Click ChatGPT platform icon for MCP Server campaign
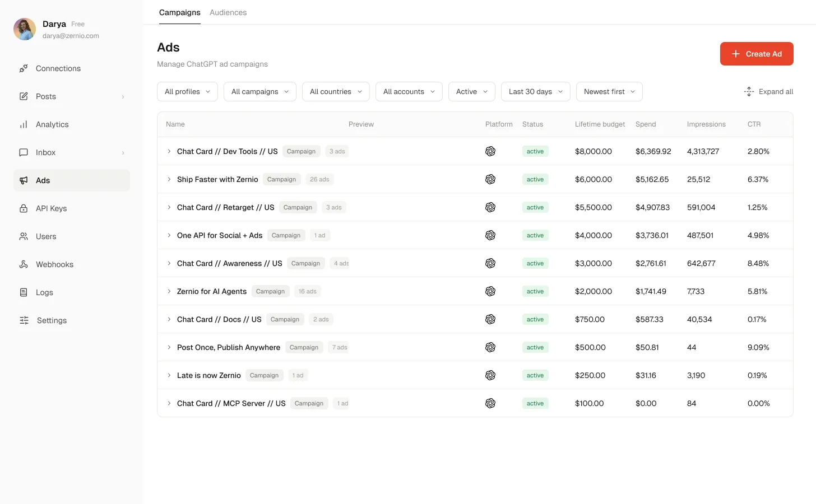 (x=490, y=403)
